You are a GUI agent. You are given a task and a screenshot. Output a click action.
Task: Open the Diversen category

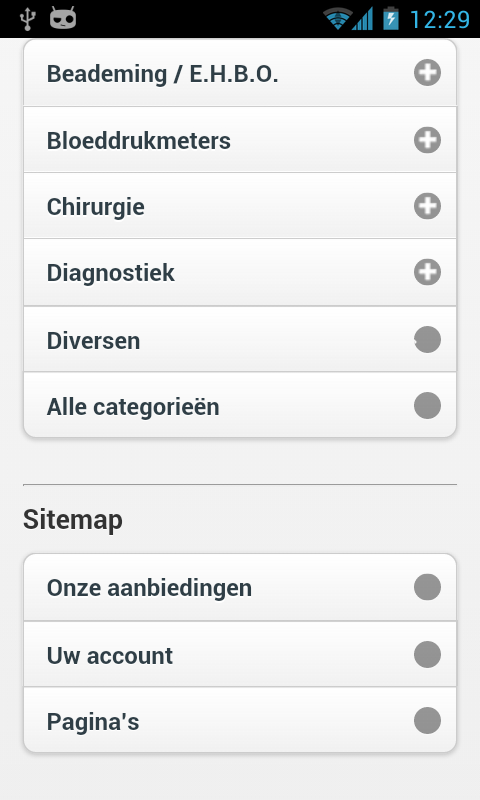click(240, 340)
